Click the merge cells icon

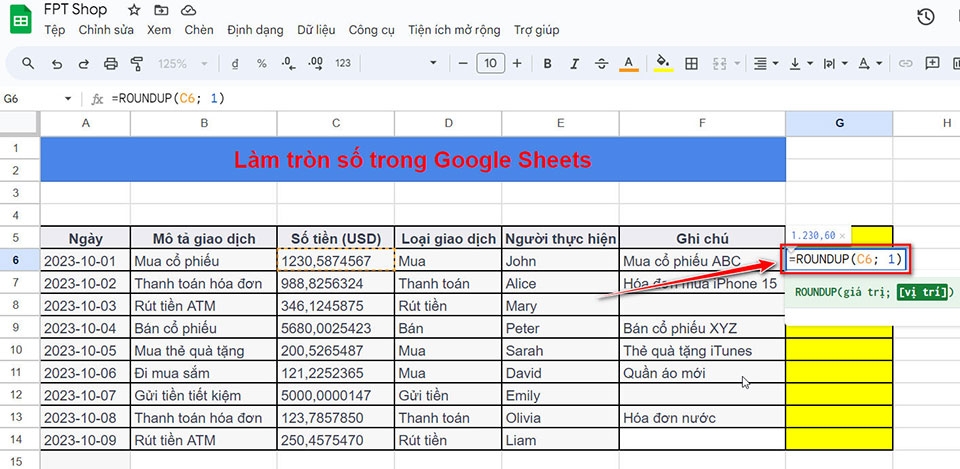pyautogui.click(x=719, y=63)
